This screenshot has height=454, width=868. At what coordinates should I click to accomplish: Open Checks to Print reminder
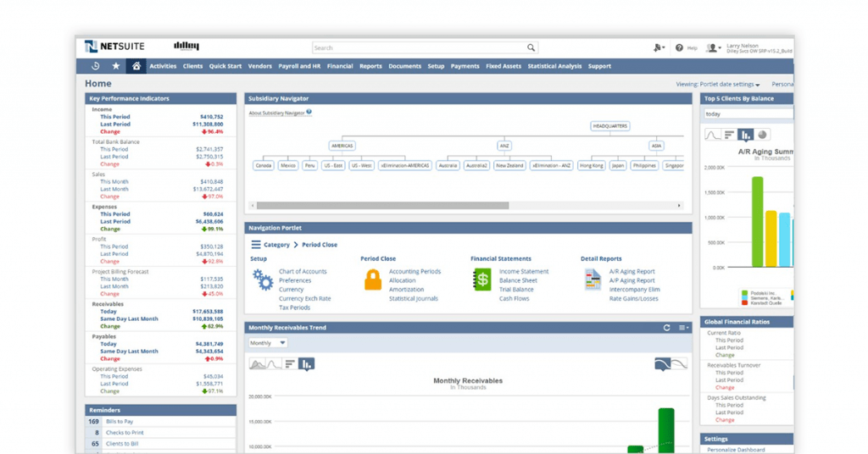[x=125, y=433]
